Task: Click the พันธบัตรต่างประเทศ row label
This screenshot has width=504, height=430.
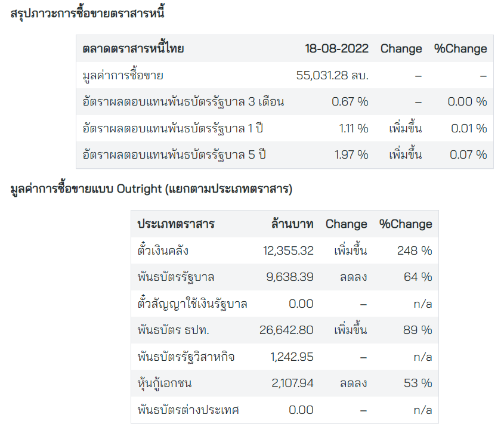Action: [x=188, y=410]
